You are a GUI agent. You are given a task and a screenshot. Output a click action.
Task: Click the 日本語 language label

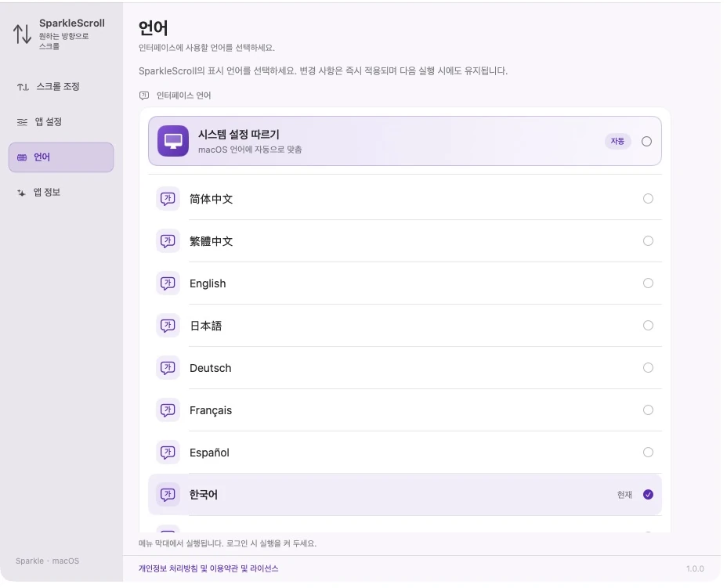(x=206, y=326)
